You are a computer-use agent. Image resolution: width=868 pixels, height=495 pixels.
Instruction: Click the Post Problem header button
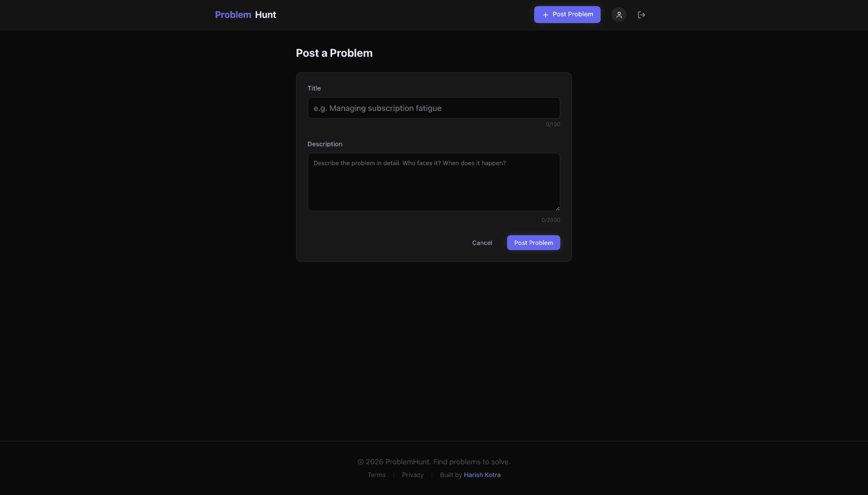[x=567, y=14]
